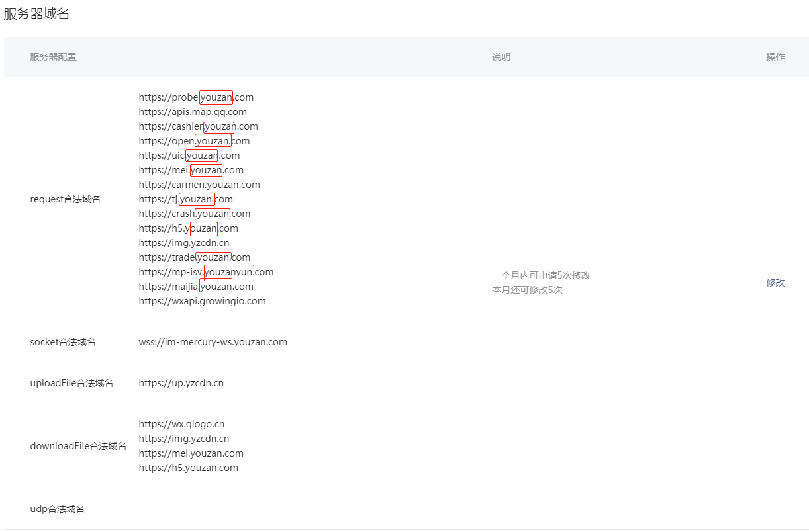Select the downloadFile合法域名 row label
Viewport: 809px width, 532px height.
78,446
